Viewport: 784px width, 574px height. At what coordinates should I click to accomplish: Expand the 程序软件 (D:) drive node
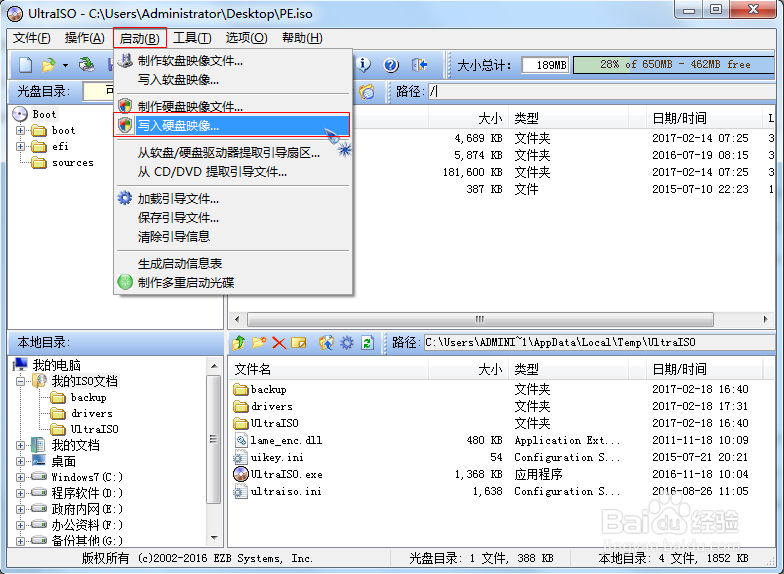[20, 494]
